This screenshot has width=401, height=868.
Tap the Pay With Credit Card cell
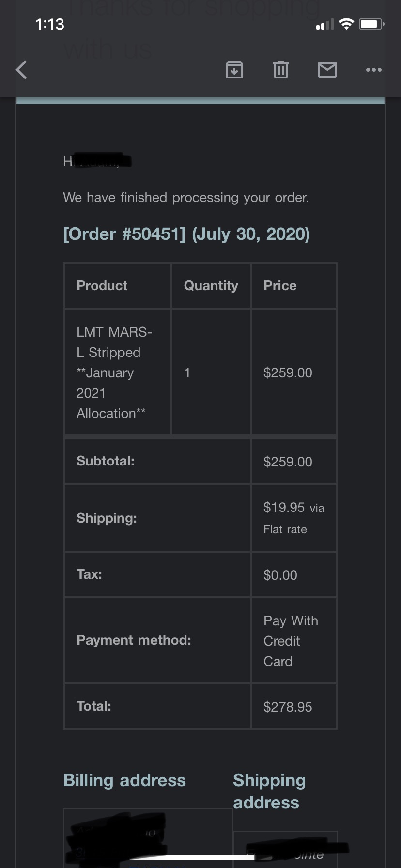(x=291, y=641)
